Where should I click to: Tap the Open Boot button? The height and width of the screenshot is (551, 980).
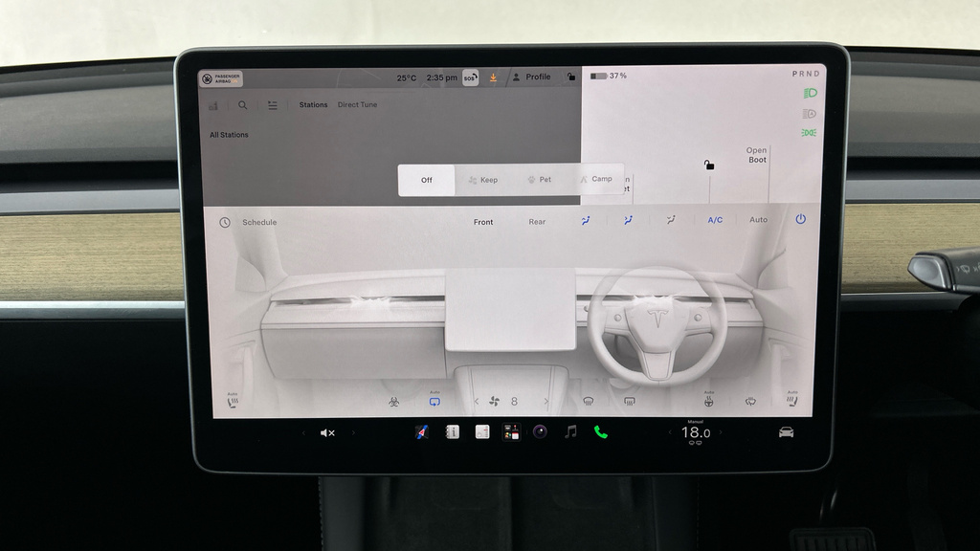pyautogui.click(x=756, y=155)
